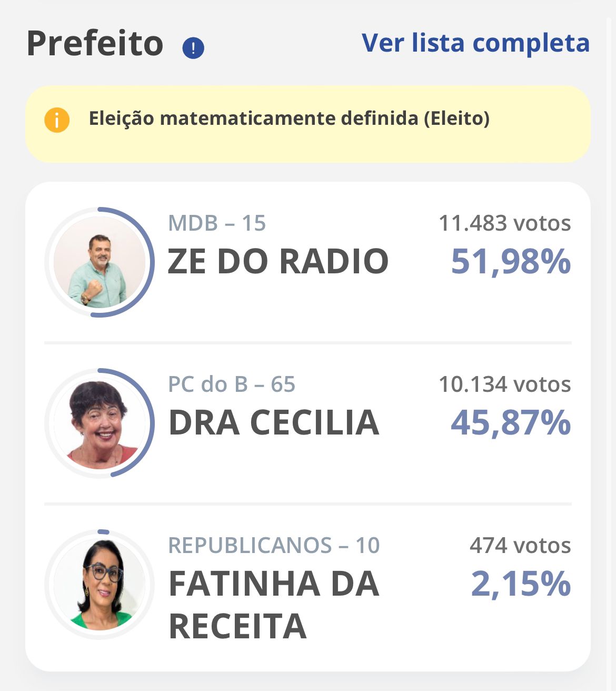Click the Prefeito section heading

pos(95,43)
